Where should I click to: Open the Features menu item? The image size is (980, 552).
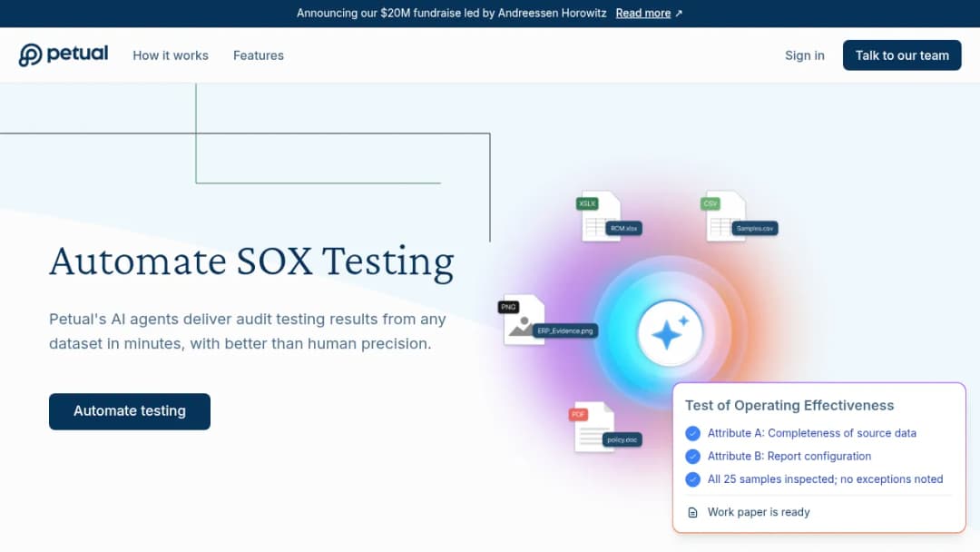point(258,55)
